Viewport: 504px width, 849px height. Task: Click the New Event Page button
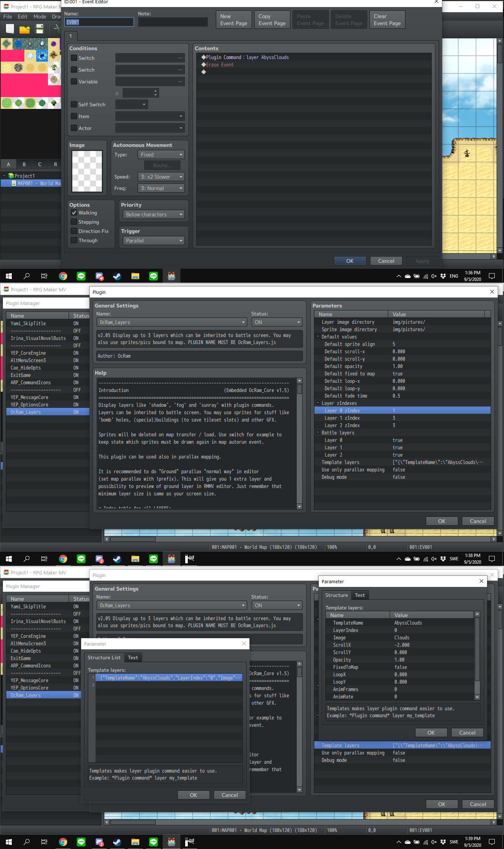(x=234, y=20)
